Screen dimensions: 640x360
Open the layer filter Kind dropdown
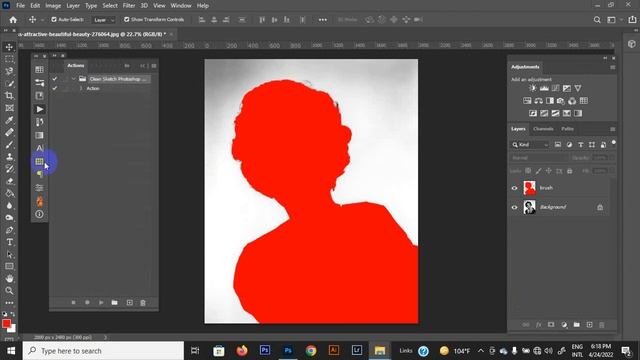click(530, 144)
